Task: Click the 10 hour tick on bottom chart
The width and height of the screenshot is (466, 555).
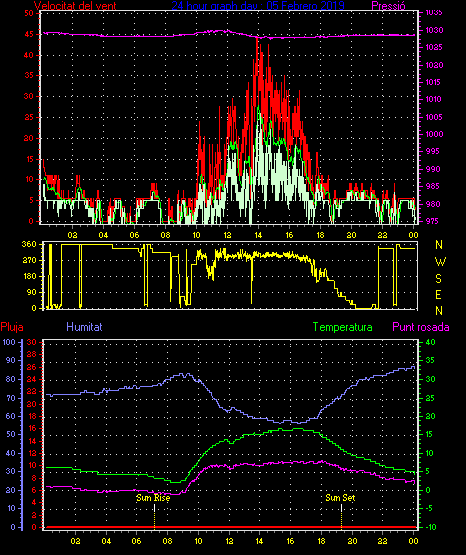Action: pos(198,541)
